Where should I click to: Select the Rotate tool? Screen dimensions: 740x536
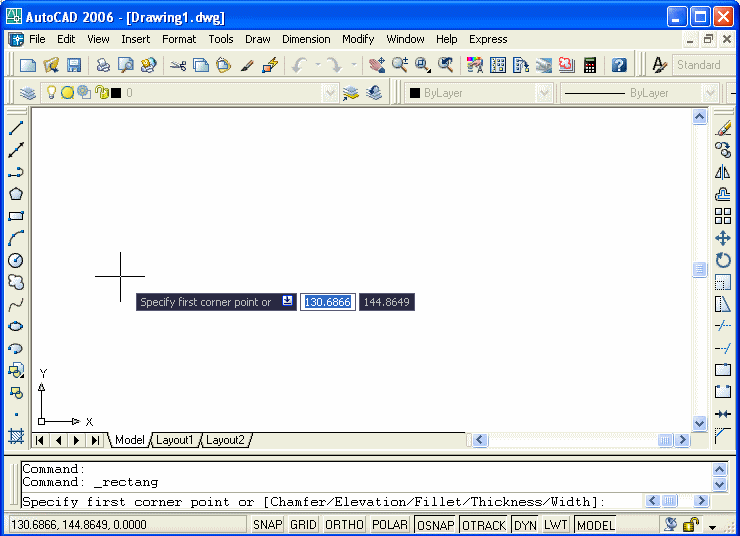[723, 260]
